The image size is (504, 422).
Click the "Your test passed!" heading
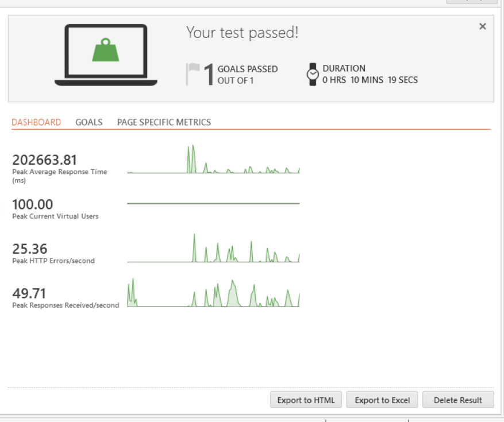[242, 33]
